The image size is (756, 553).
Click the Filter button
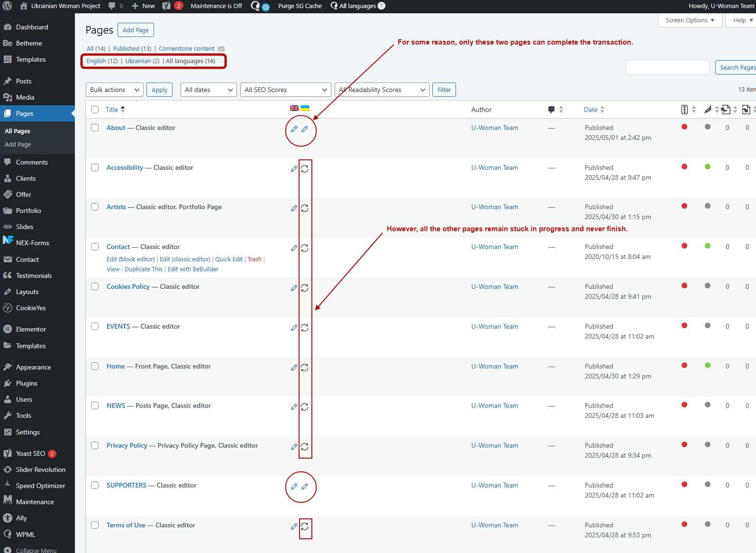(x=444, y=90)
